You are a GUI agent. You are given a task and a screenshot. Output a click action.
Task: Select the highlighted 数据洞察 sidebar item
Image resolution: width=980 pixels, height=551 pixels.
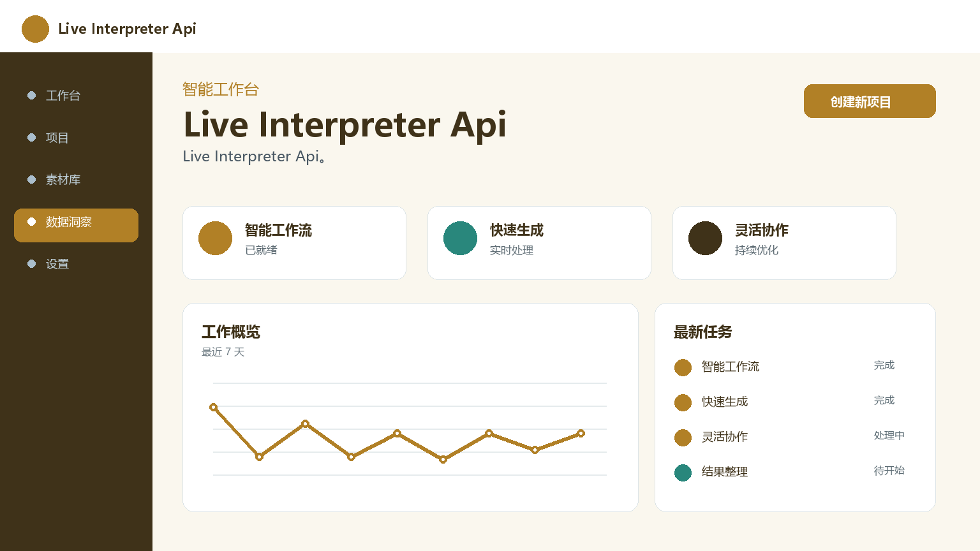[76, 225]
